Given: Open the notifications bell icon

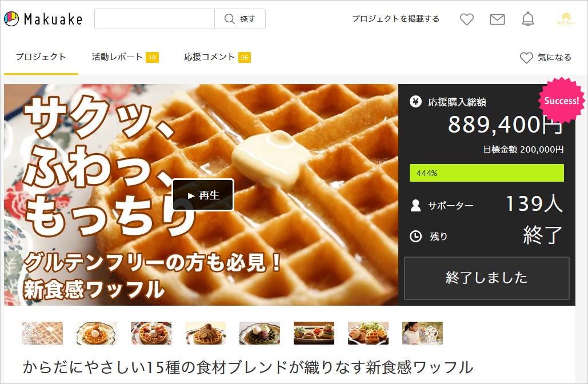Looking at the screenshot, I should [528, 19].
